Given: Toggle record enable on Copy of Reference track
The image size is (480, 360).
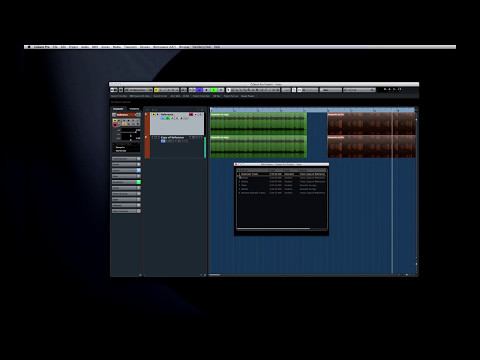Looking at the screenshot, I should pyautogui.click(x=192, y=137).
